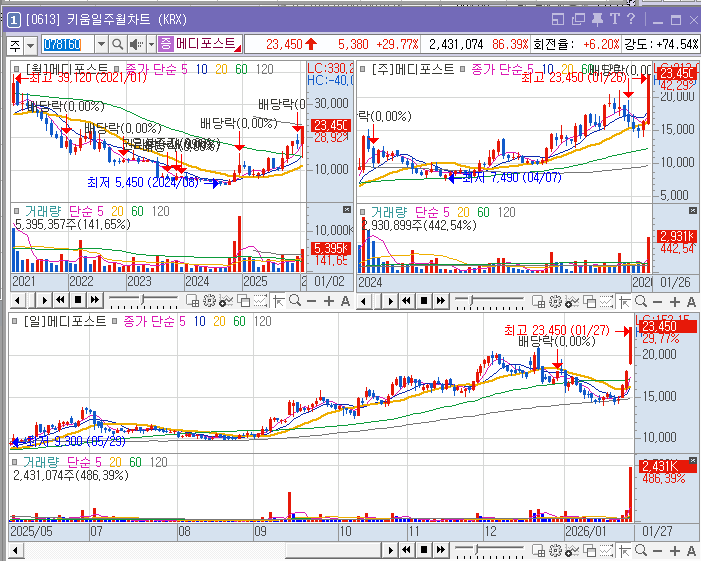The height and width of the screenshot is (561, 701).
Task: Stop playback in monthly chart toolbar
Action: (78, 300)
